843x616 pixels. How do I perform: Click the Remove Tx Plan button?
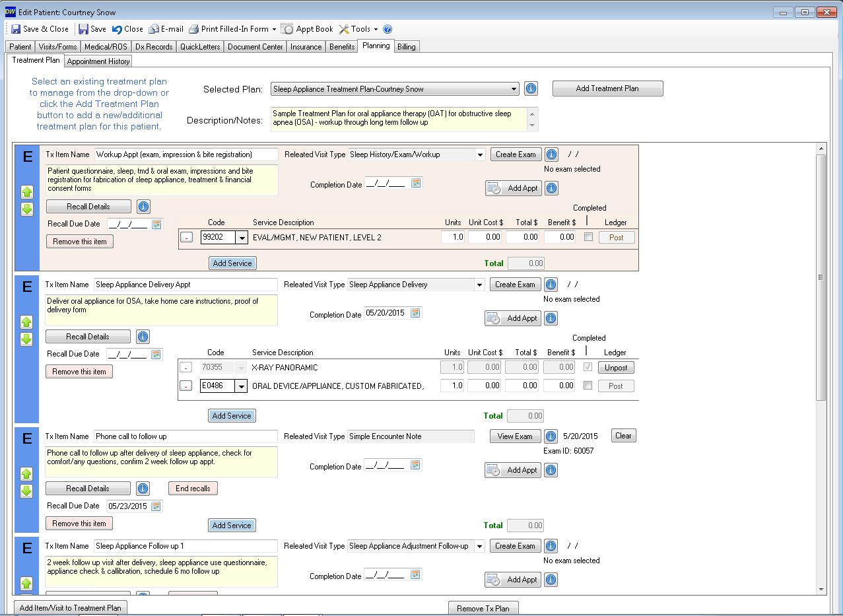(x=483, y=607)
